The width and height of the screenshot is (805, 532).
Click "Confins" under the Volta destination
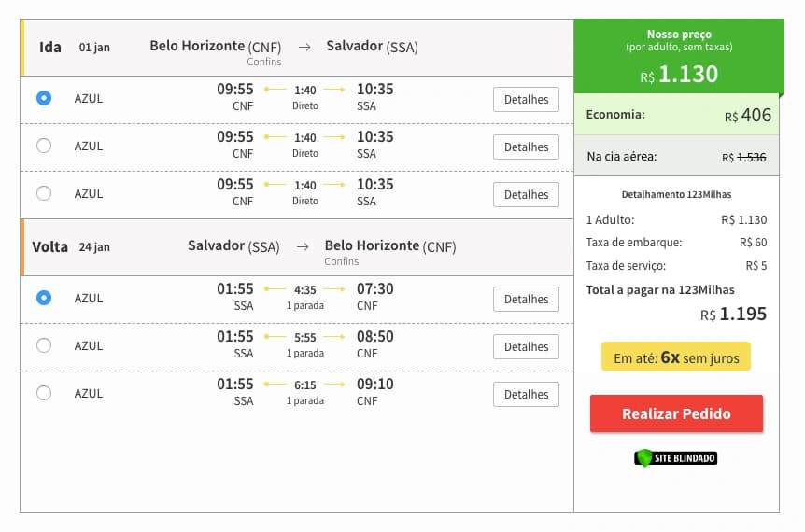342,261
